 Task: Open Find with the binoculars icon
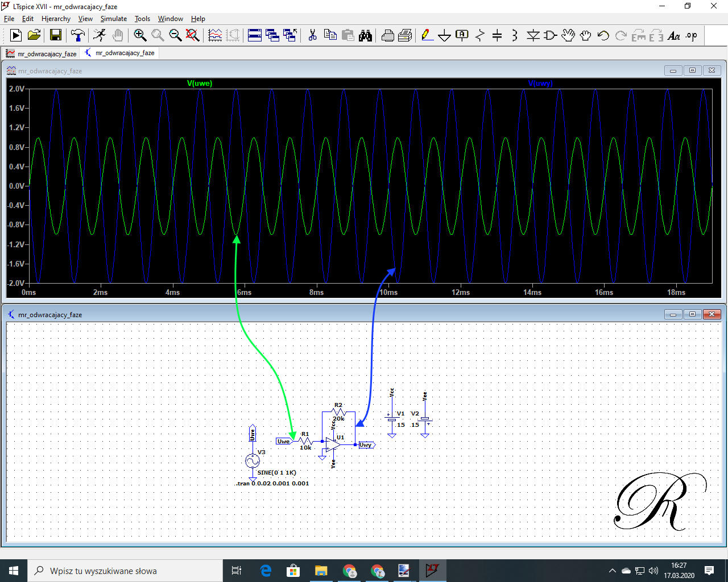(x=365, y=35)
